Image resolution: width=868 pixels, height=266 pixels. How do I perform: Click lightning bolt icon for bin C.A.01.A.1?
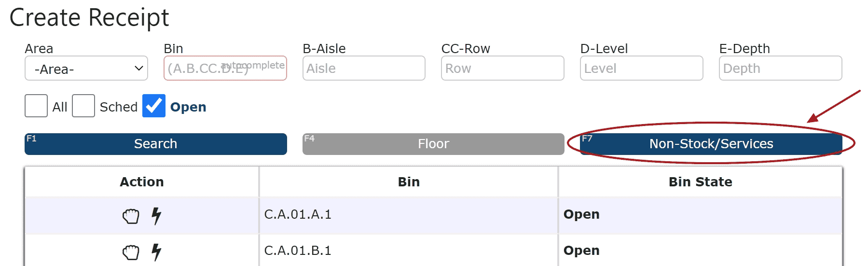pyautogui.click(x=156, y=216)
